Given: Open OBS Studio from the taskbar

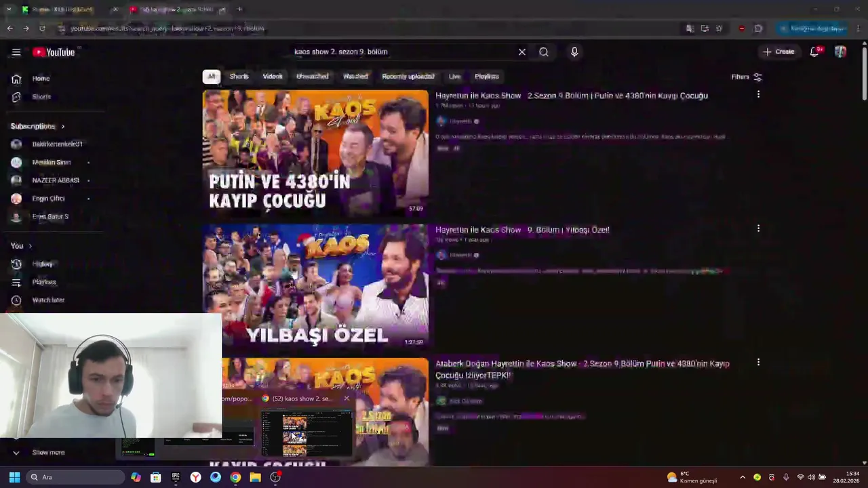Looking at the screenshot, I should pos(275,477).
